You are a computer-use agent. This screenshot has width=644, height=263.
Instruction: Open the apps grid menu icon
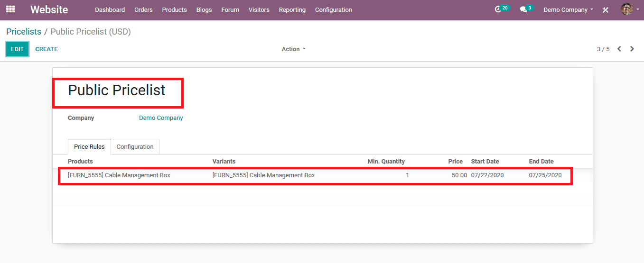[10, 9]
